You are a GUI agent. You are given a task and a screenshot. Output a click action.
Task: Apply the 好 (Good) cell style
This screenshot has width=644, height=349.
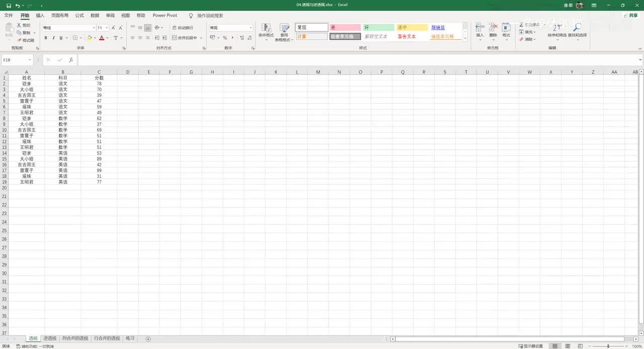379,28
